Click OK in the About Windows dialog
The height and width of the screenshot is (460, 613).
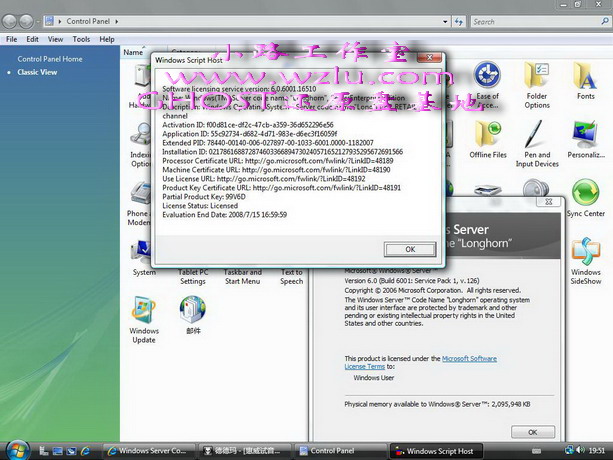(532, 432)
